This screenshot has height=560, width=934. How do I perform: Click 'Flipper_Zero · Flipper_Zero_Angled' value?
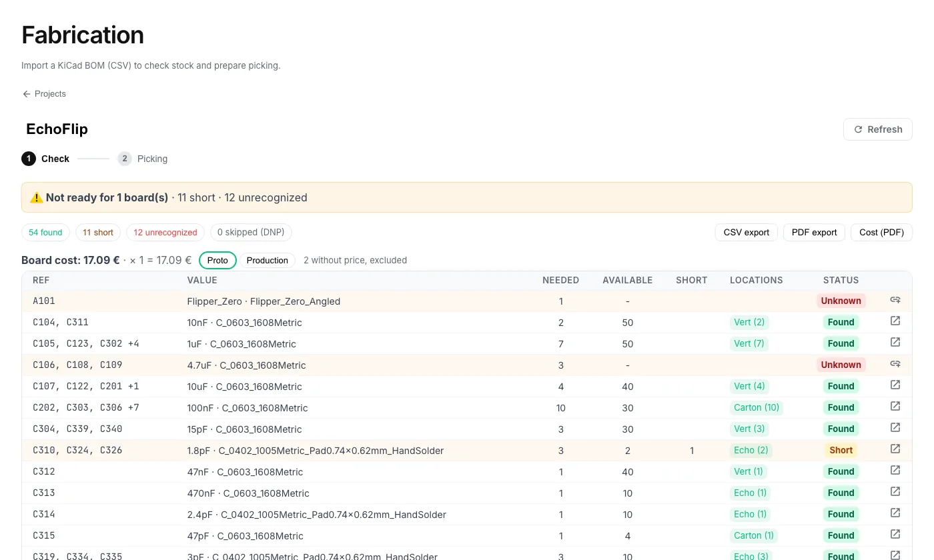point(264,301)
